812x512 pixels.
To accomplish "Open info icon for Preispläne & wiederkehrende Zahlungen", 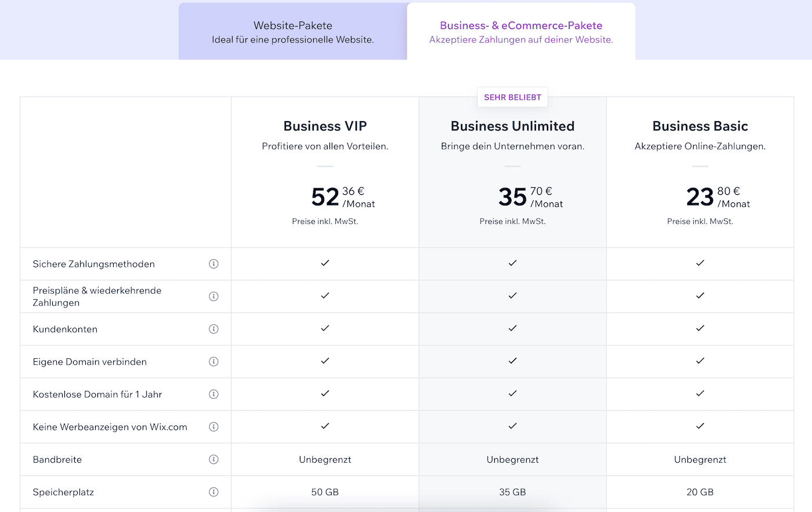I will coord(213,296).
